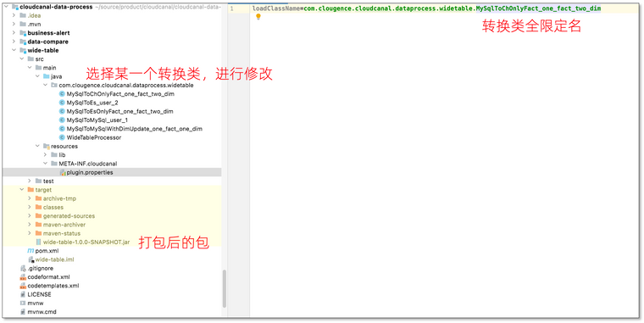Click the pom.xml Maven icon
Image resolution: width=644 pixels, height=323 pixels.
(x=31, y=251)
